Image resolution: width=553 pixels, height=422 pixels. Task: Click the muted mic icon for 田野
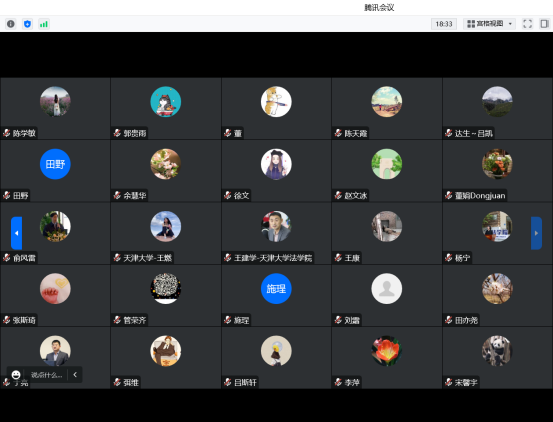pos(6,195)
